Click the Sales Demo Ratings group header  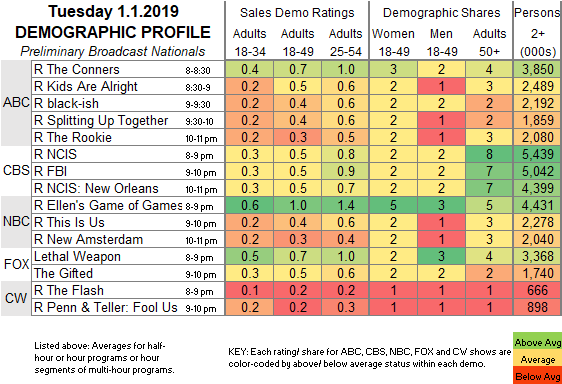297,13
